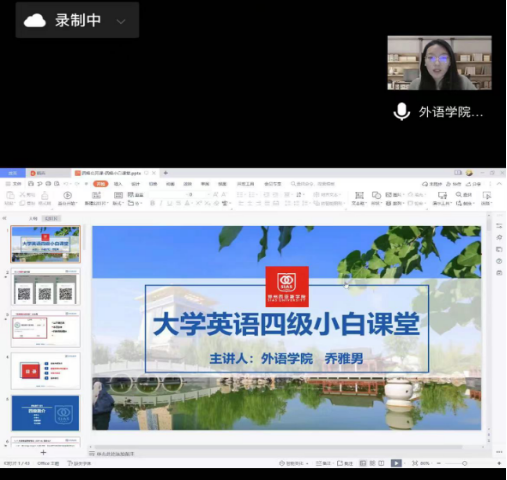507x480 pixels.
Task: Click the slideshow play button in the status bar
Action: [x=396, y=463]
